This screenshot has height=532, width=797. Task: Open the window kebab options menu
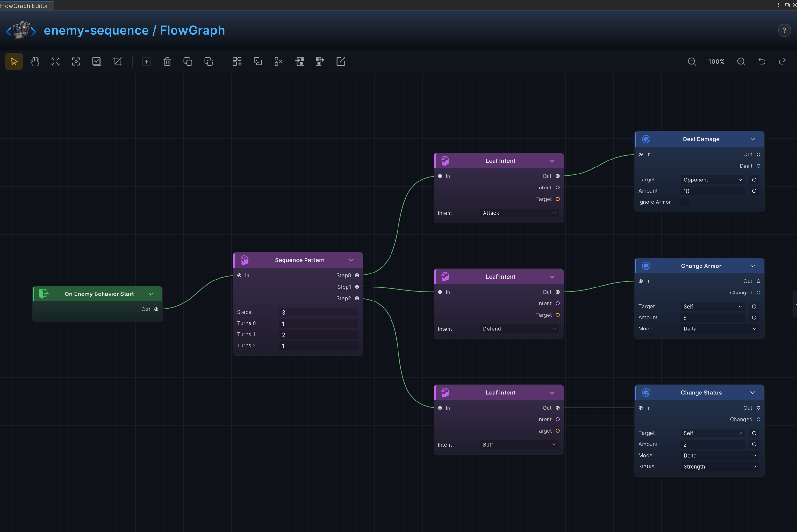tap(779, 5)
